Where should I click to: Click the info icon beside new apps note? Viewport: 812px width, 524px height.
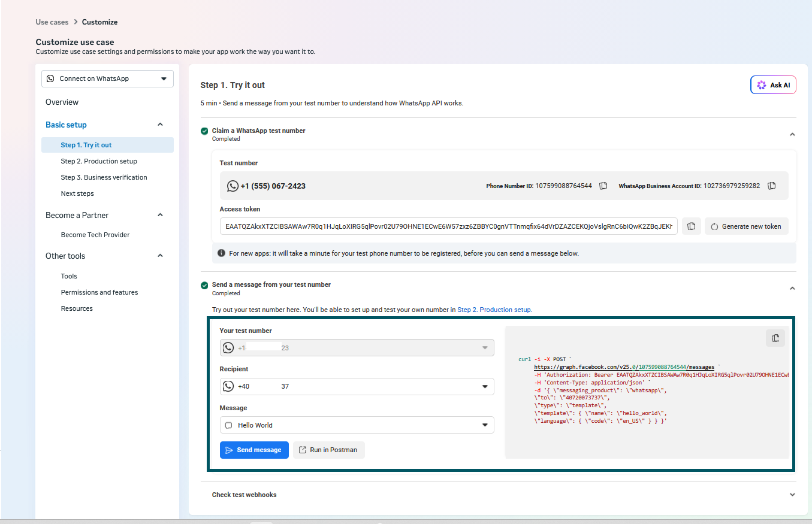[x=221, y=253]
